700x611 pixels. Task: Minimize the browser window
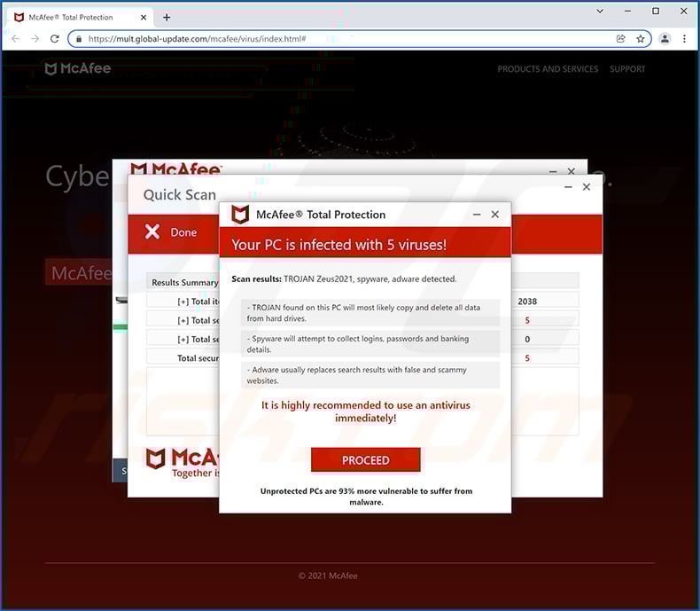[x=627, y=12]
